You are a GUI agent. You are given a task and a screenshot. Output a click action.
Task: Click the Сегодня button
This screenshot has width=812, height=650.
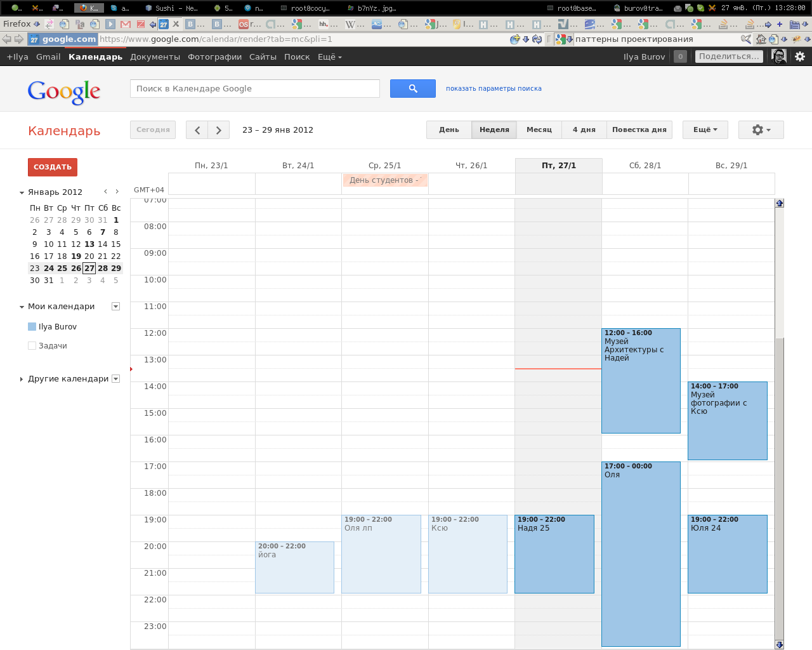(153, 129)
